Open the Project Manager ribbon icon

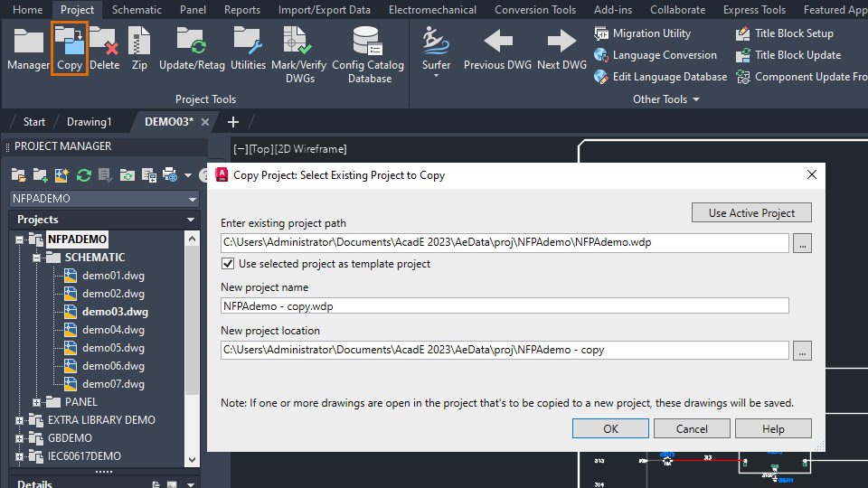point(28,49)
